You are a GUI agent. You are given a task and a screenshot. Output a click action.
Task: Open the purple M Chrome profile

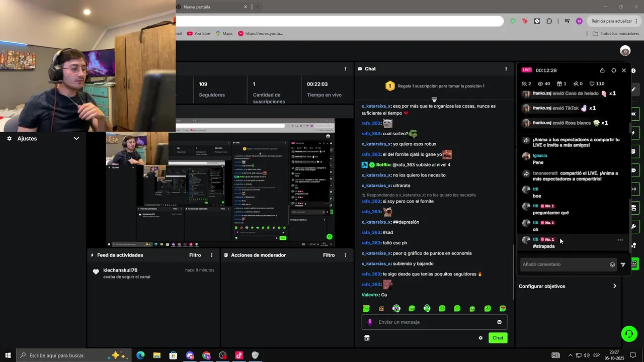click(579, 21)
